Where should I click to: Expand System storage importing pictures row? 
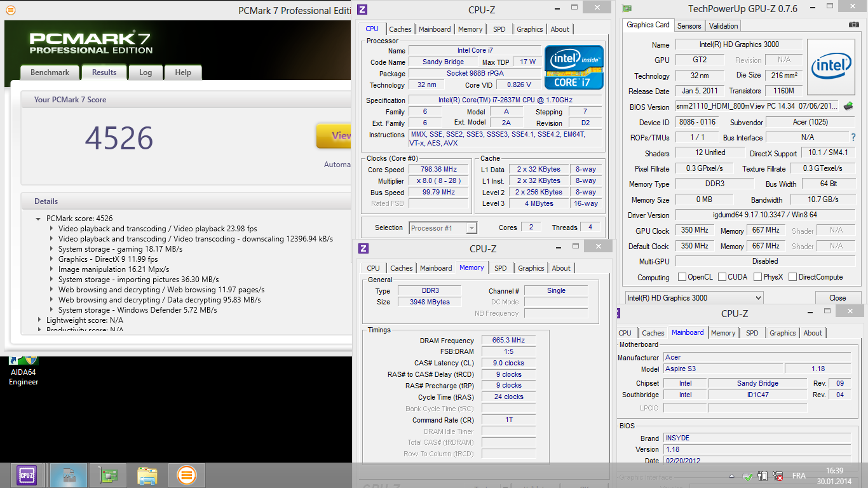[x=51, y=280]
